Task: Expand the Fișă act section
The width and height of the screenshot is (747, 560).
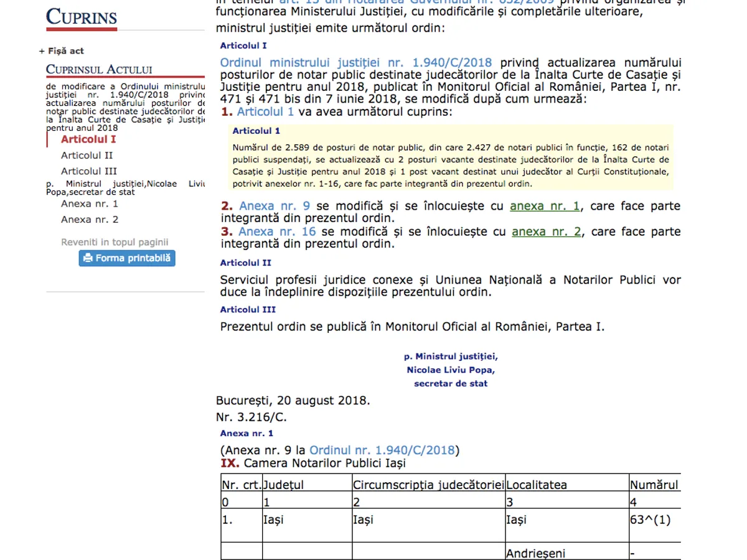Action: coord(61,51)
